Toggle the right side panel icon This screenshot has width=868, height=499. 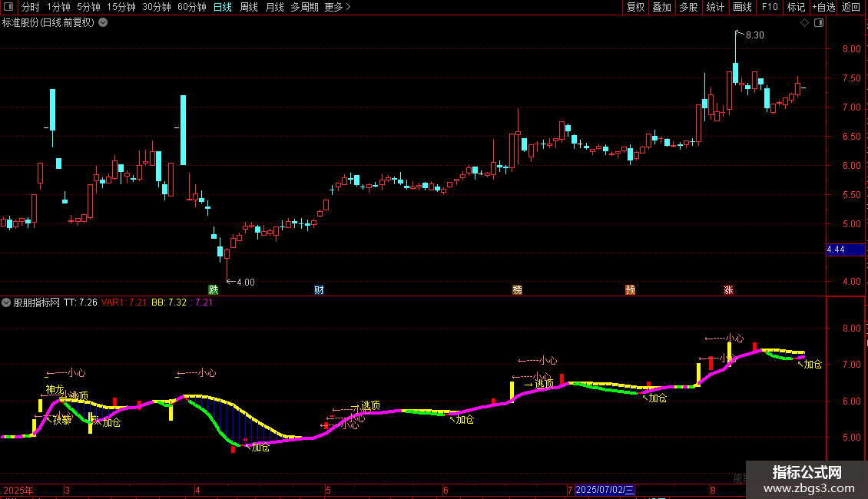click(x=819, y=23)
